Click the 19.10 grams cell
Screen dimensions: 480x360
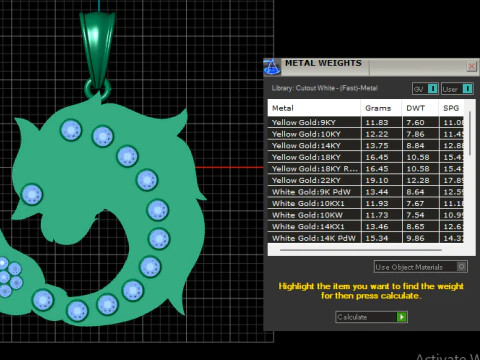click(381, 180)
